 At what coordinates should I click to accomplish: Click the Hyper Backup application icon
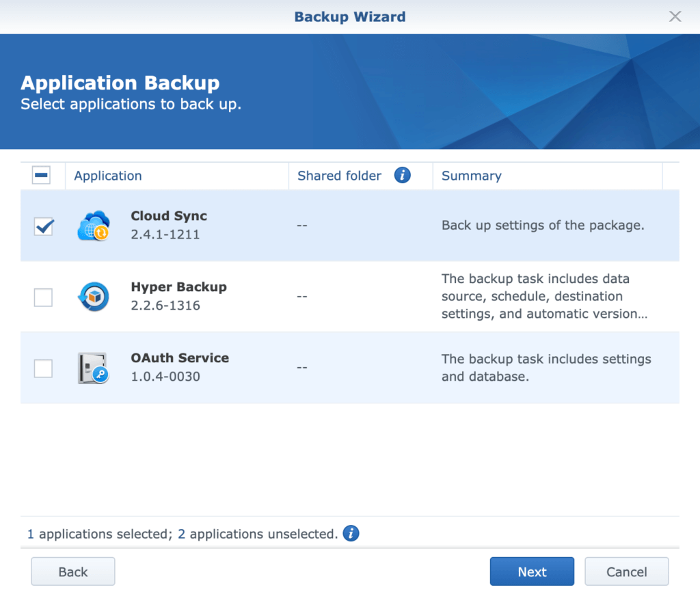pos(93,297)
